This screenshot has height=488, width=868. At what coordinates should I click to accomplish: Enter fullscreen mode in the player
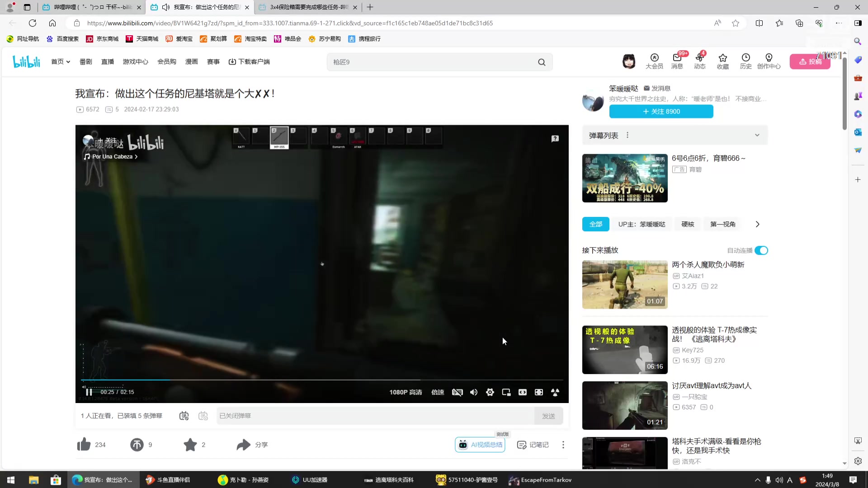[x=555, y=392]
